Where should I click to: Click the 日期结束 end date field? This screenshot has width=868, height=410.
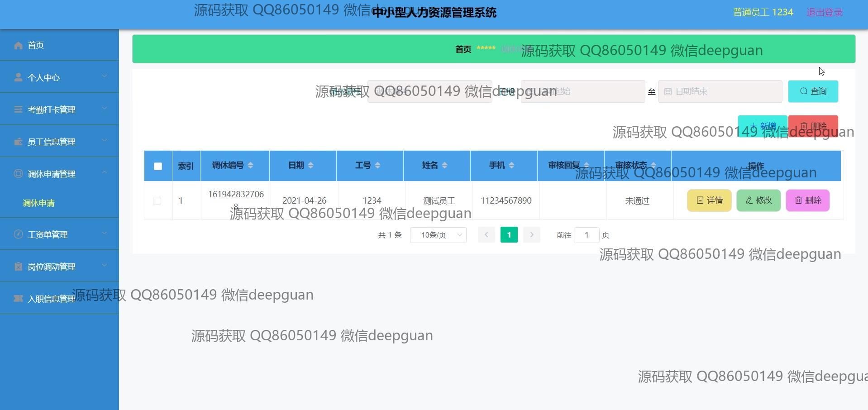coord(720,91)
